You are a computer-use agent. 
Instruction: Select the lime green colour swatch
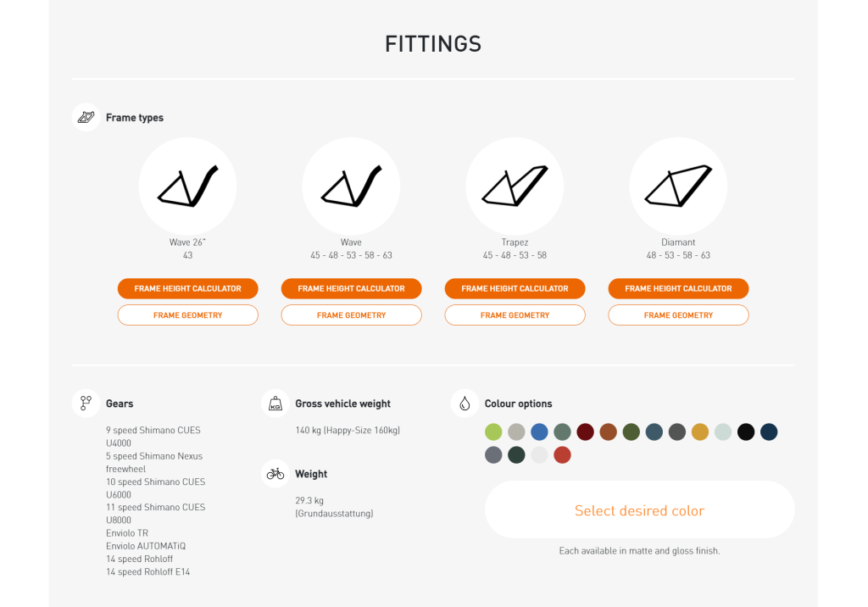click(x=493, y=432)
